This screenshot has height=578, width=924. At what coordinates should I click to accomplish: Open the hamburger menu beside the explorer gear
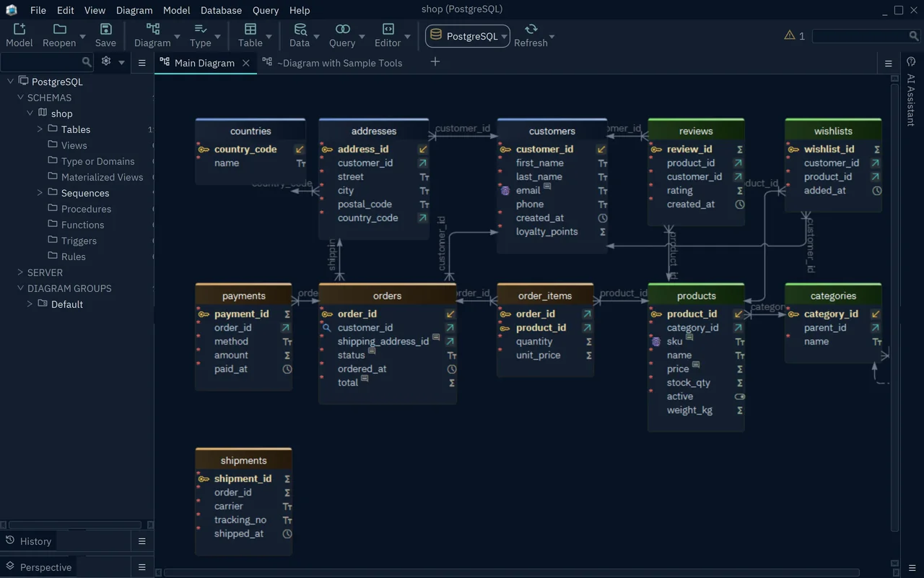pyautogui.click(x=142, y=63)
